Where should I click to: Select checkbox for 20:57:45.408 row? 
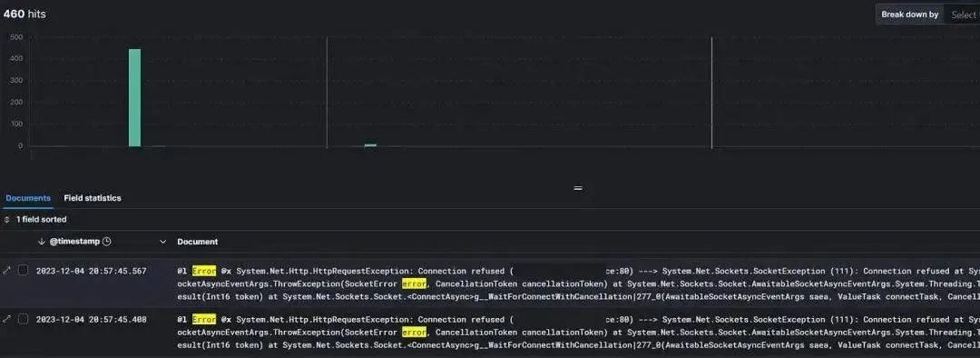[23, 319]
